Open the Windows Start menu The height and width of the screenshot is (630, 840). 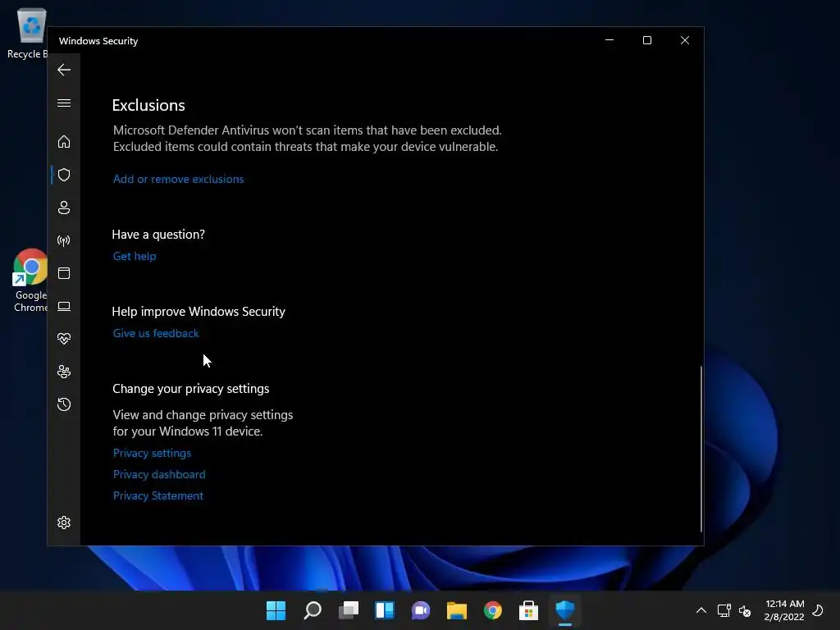[276, 610]
